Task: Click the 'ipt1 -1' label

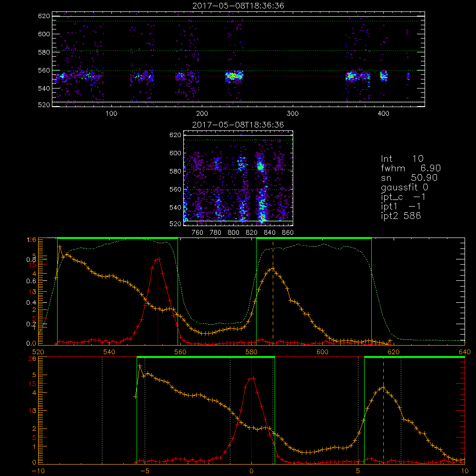Action: (x=401, y=207)
